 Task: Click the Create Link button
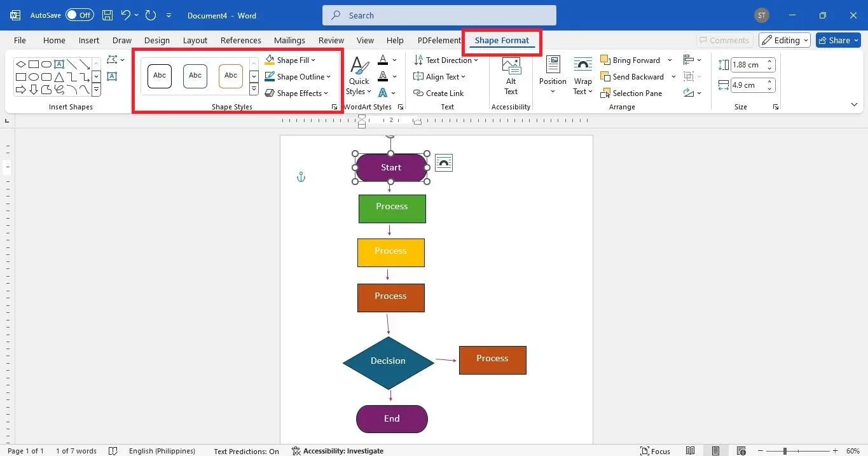click(x=439, y=93)
